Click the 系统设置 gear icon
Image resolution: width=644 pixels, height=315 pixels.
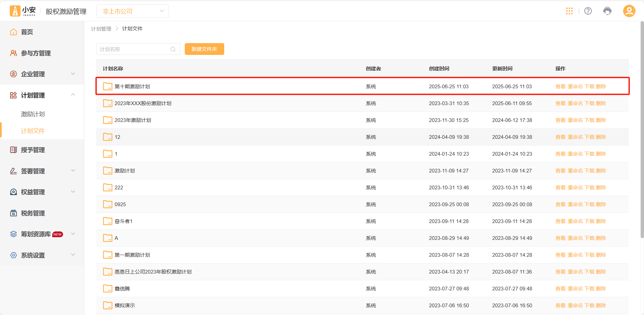pyautogui.click(x=13, y=255)
